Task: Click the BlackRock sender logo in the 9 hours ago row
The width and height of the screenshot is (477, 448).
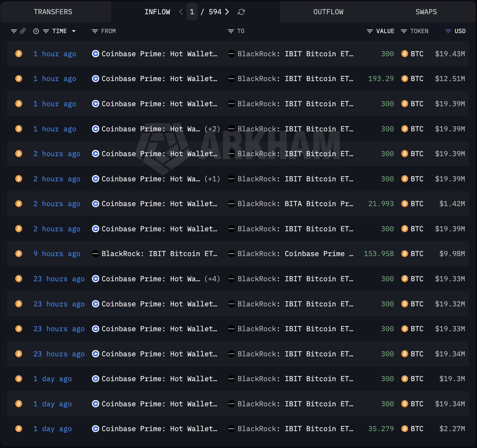Action: (x=95, y=254)
